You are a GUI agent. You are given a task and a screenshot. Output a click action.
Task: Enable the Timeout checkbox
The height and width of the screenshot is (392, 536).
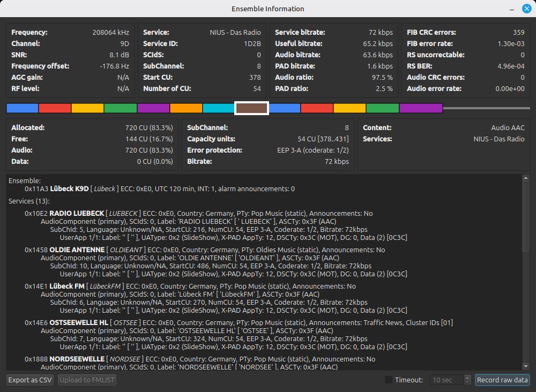point(389,380)
